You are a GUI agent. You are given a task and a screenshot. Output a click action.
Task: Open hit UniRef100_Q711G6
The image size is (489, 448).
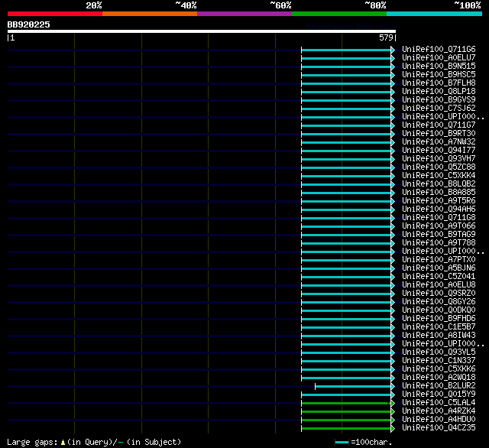click(439, 49)
